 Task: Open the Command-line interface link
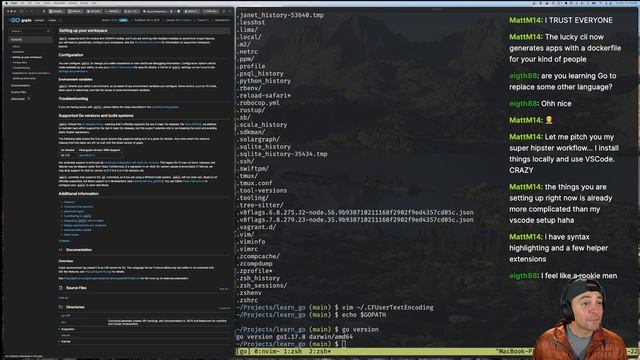(78, 207)
